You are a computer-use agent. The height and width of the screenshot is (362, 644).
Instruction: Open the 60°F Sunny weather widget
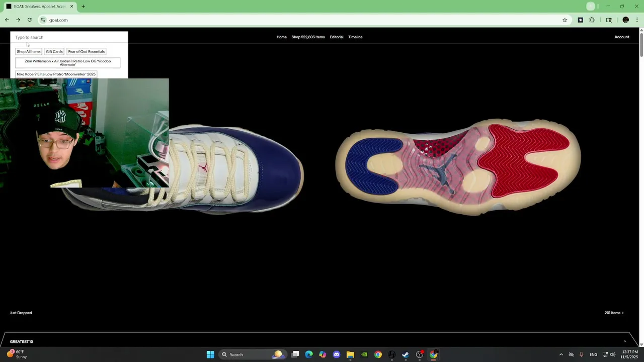[16, 354]
